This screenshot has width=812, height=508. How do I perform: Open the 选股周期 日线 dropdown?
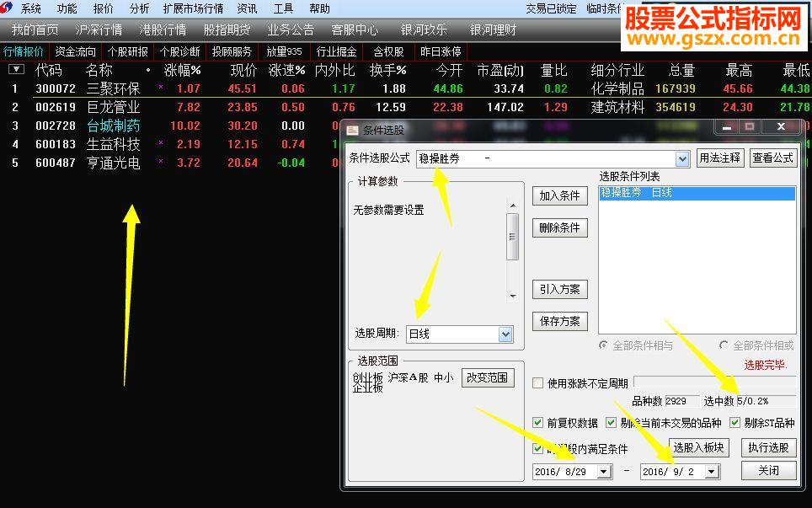[505, 334]
